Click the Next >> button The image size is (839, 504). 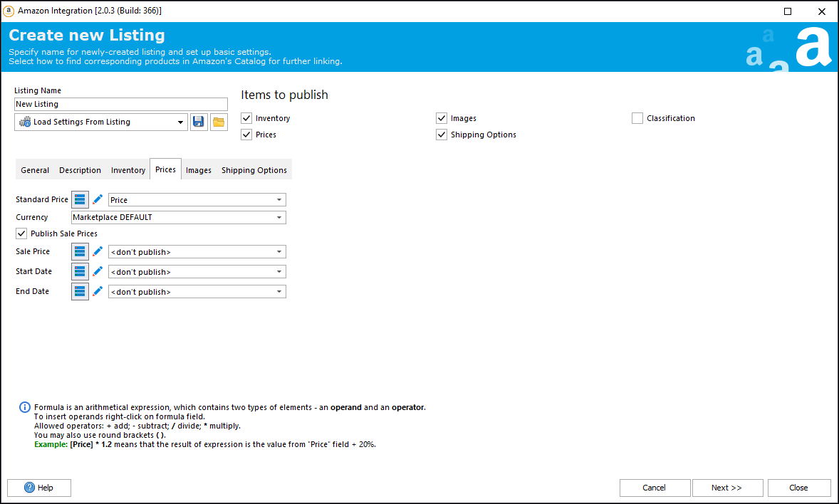tap(726, 488)
